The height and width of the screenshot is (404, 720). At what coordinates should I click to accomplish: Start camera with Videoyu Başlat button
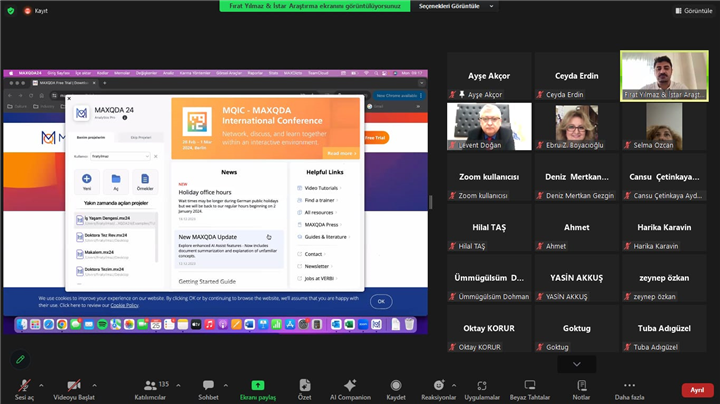click(x=74, y=389)
